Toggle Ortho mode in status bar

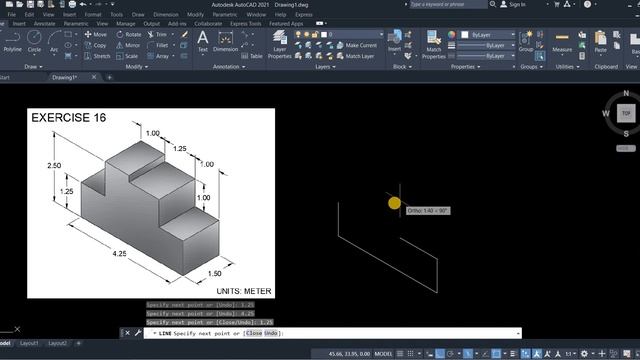[x=440, y=354]
